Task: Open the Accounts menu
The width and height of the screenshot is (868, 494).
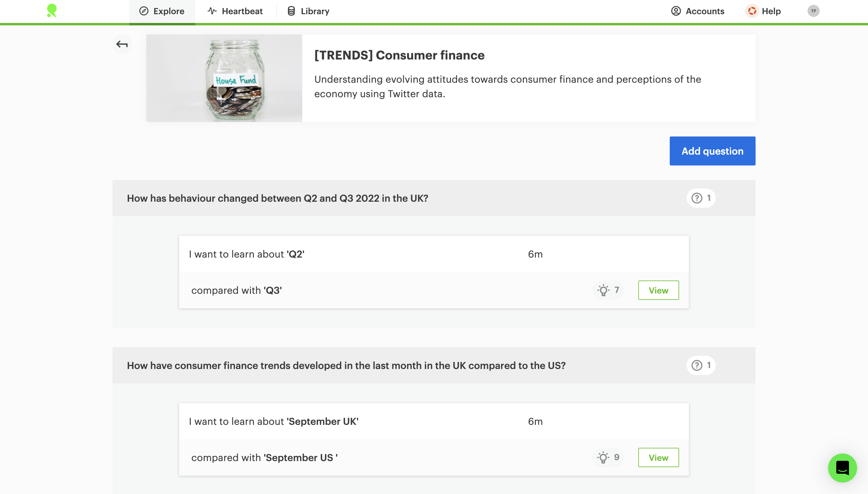Action: point(698,11)
